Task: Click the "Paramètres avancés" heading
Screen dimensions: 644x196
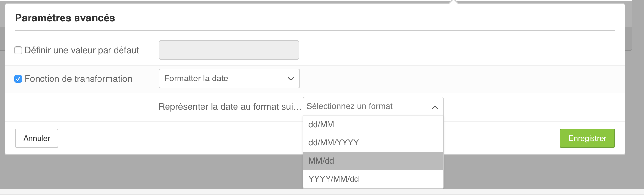Action: point(65,18)
